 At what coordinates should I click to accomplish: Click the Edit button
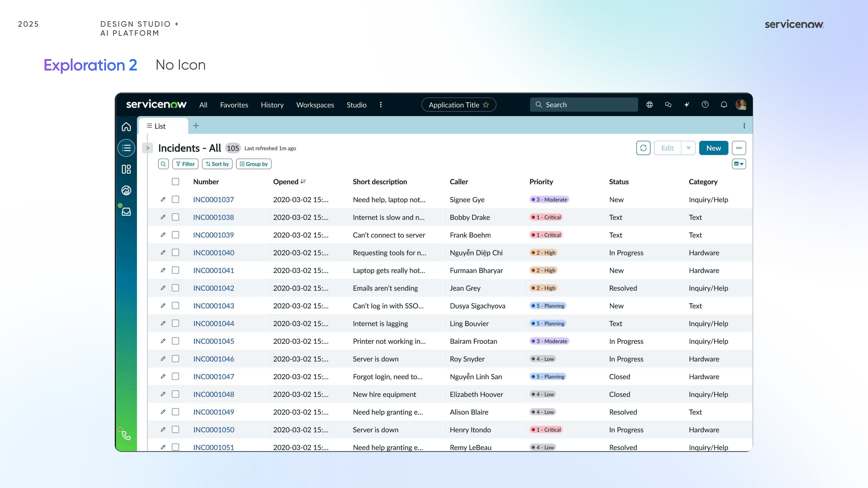(x=667, y=148)
